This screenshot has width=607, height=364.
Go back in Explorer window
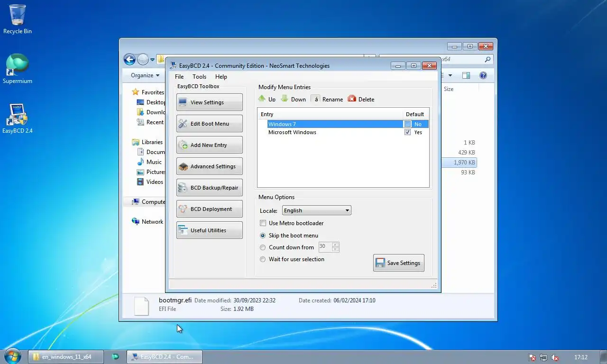[x=129, y=59]
